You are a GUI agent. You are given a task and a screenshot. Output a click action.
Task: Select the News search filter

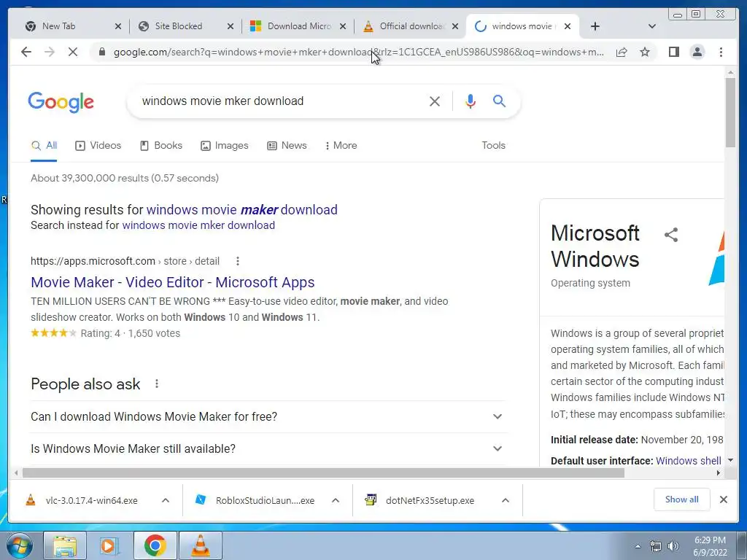(x=287, y=146)
